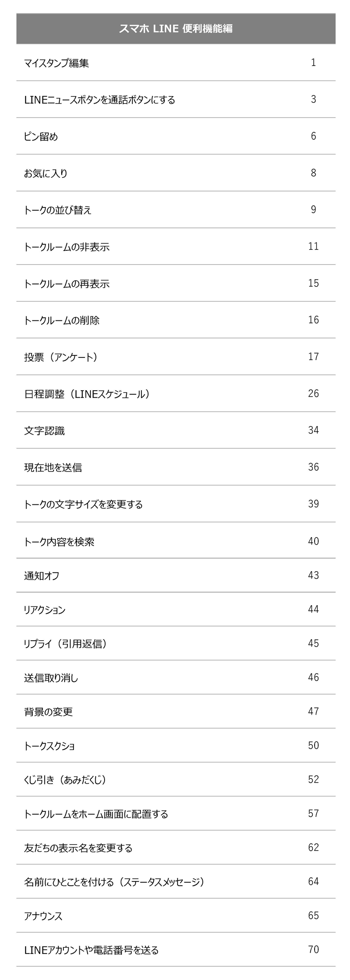
Task: Click トークの文字サイズを変更する entry
Action: [x=83, y=504]
